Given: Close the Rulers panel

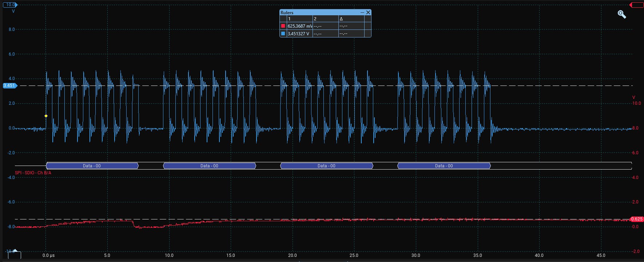Looking at the screenshot, I should coord(368,12).
